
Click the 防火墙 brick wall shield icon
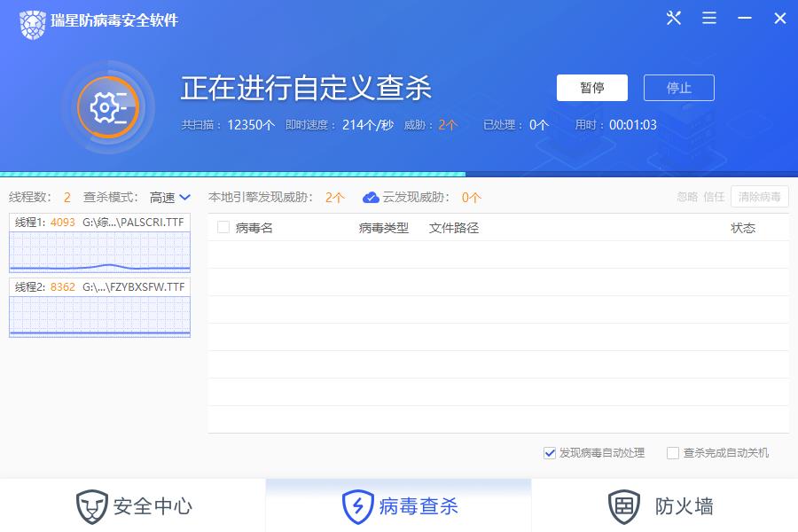[x=624, y=506]
